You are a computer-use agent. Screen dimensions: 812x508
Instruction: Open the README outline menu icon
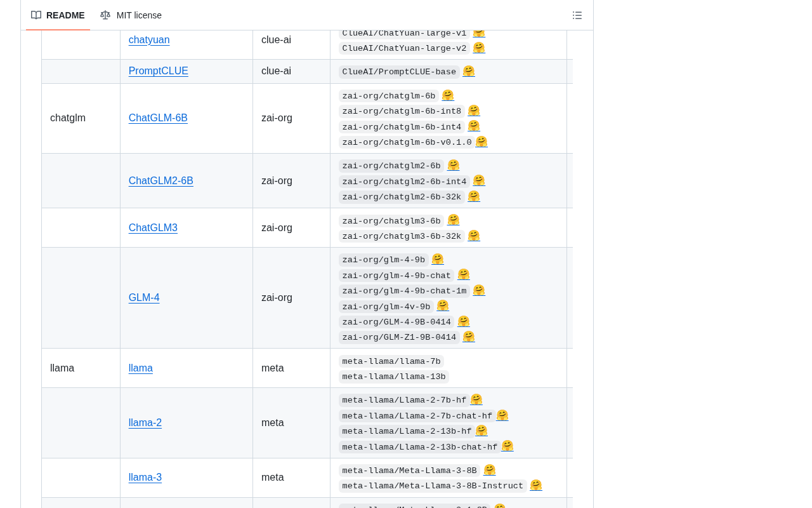click(577, 15)
